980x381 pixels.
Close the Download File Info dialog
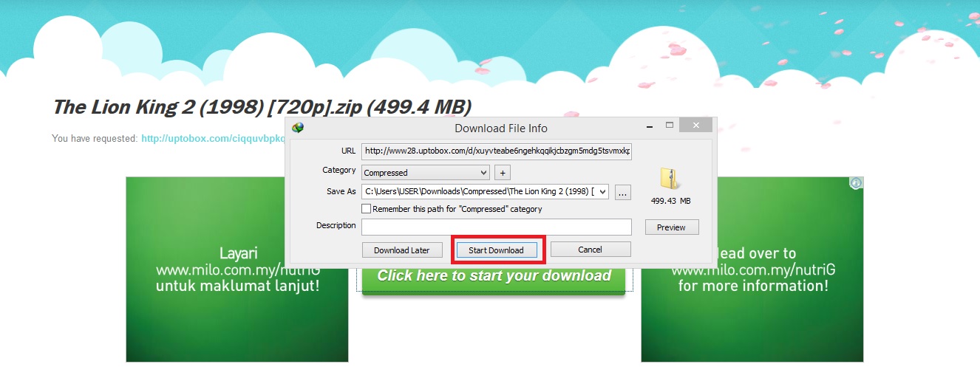pos(695,125)
